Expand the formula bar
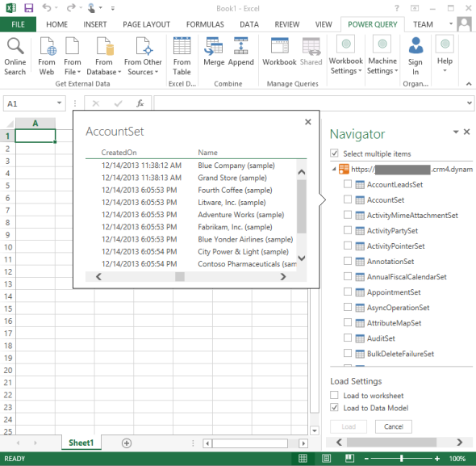Image resolution: width=476 pixels, height=466 pixels. coord(469,103)
